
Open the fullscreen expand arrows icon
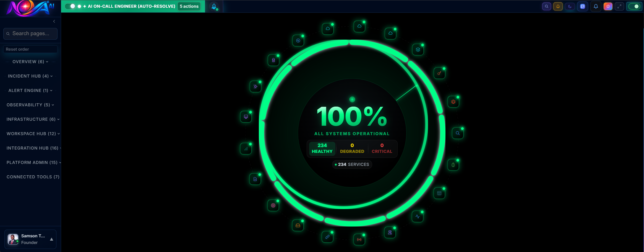point(619,6)
